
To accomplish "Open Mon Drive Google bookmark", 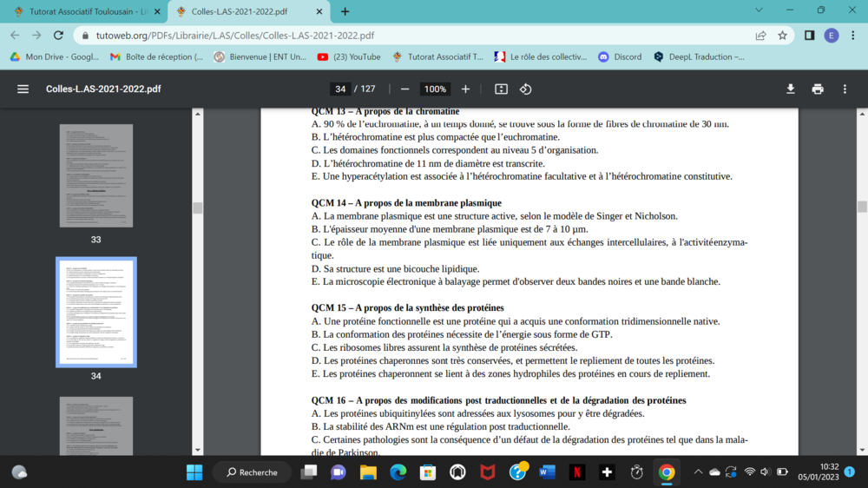I will (54, 56).
